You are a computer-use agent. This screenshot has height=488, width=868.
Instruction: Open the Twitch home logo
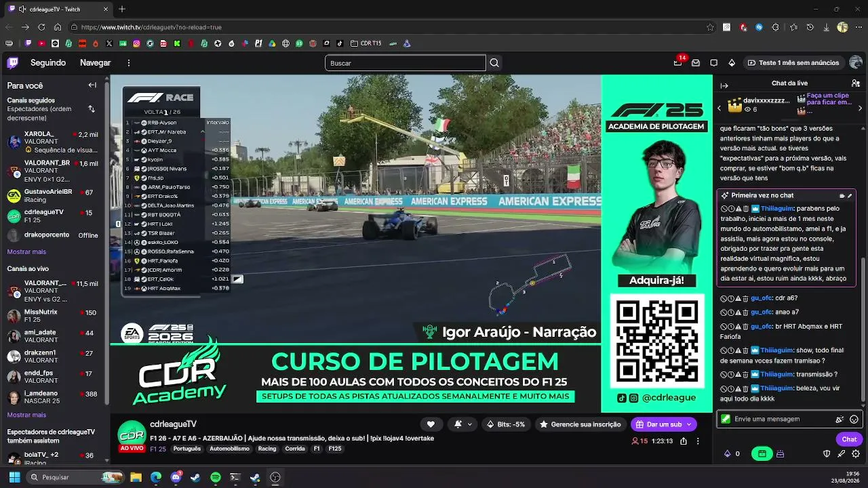click(x=13, y=62)
